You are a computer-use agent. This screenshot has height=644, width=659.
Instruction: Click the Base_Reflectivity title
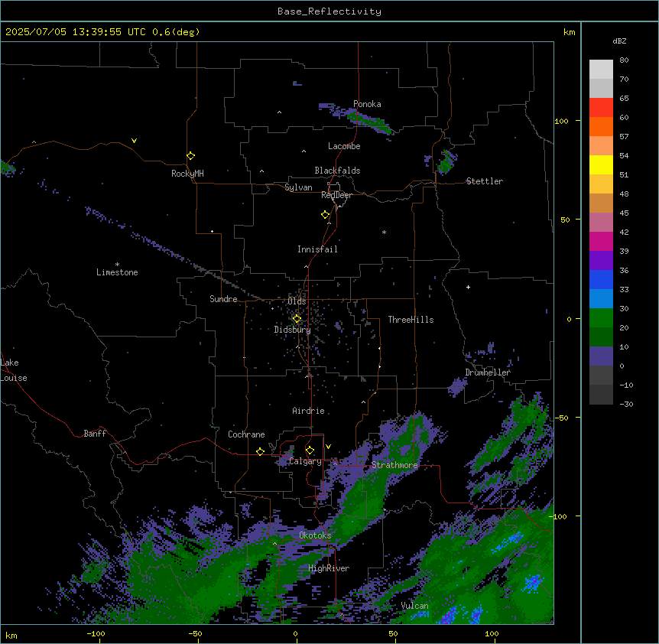(329, 11)
